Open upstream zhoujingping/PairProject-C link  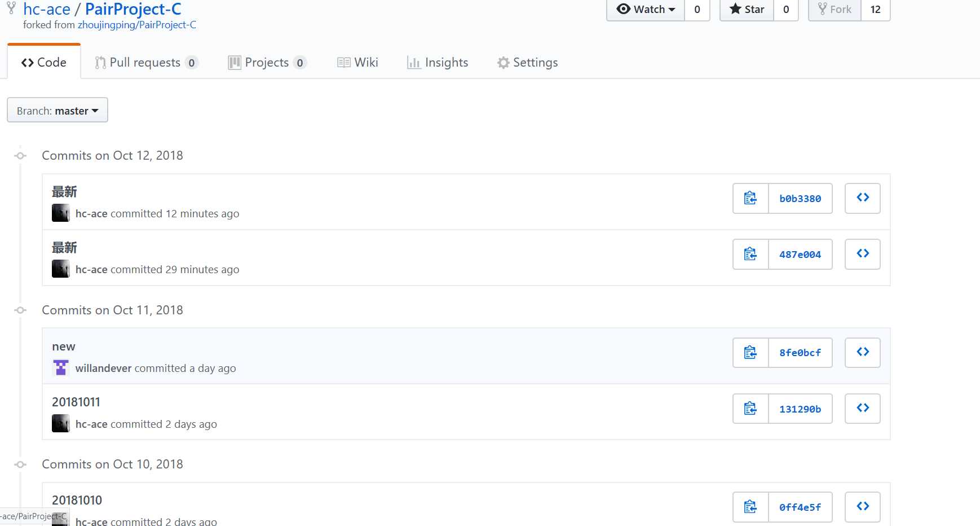pos(137,25)
